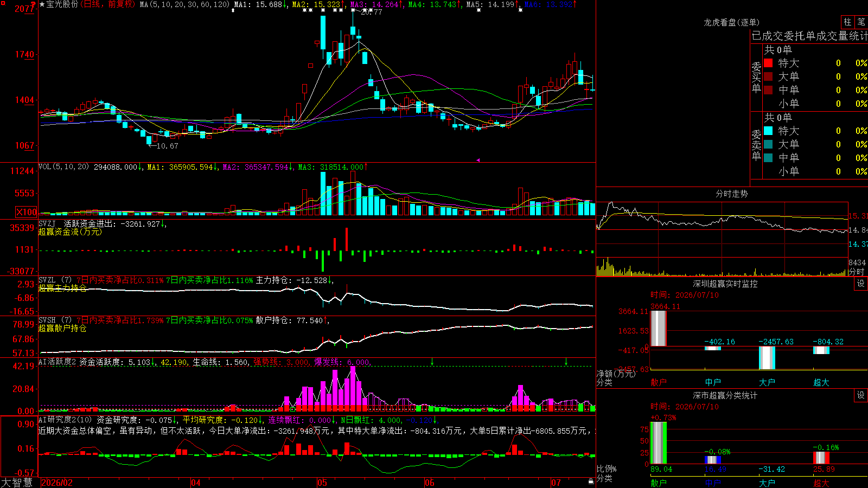Viewport: 868px width, 488px height.
Task: Click VOL(5,10,20) indicator label
Action: 64,167
